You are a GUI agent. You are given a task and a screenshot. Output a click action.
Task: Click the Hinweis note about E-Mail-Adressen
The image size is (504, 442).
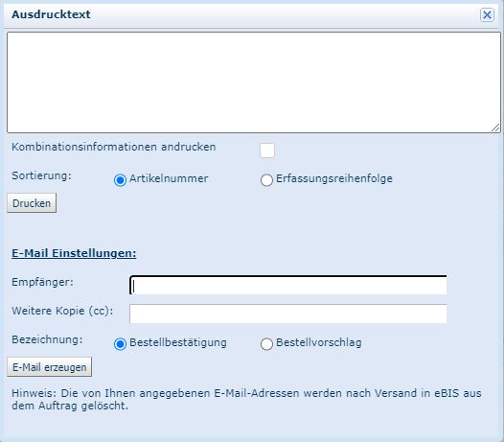pos(246,399)
